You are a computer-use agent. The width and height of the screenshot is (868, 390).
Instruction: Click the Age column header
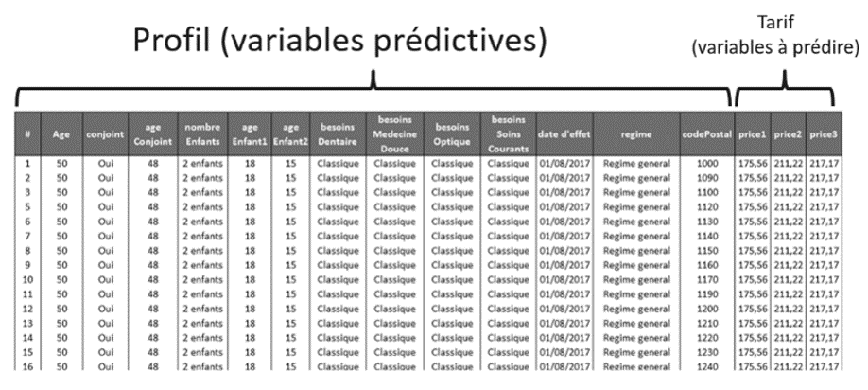pyautogui.click(x=61, y=134)
